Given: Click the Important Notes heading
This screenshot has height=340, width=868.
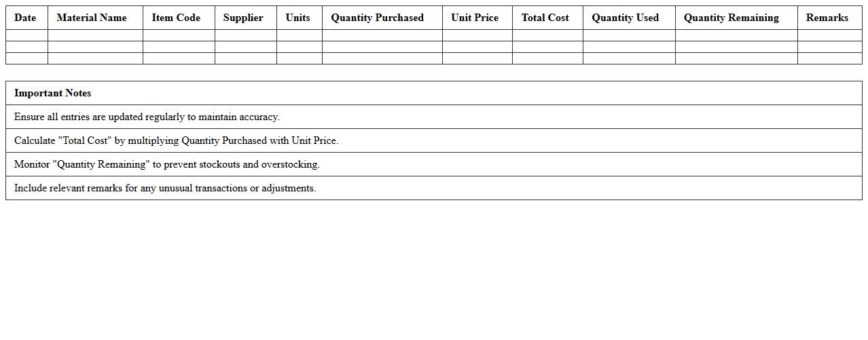Looking at the screenshot, I should tap(52, 93).
